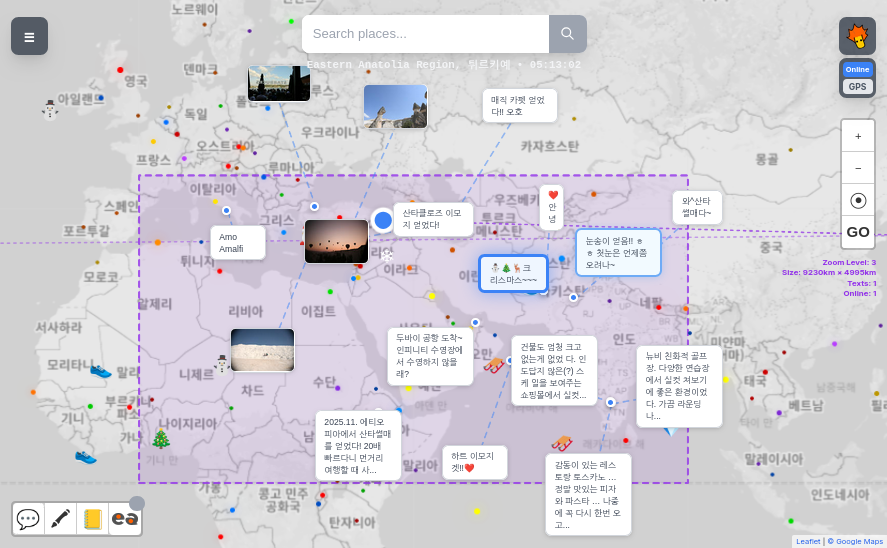Click the blue sneaker emoji near Mali
887x548 pixels.
coord(101,371)
